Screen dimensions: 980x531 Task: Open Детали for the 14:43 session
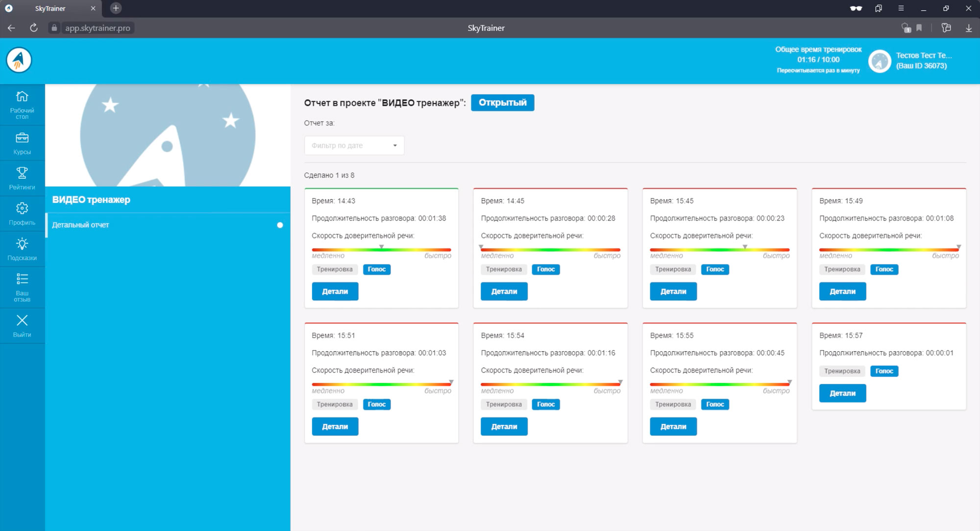pos(335,291)
